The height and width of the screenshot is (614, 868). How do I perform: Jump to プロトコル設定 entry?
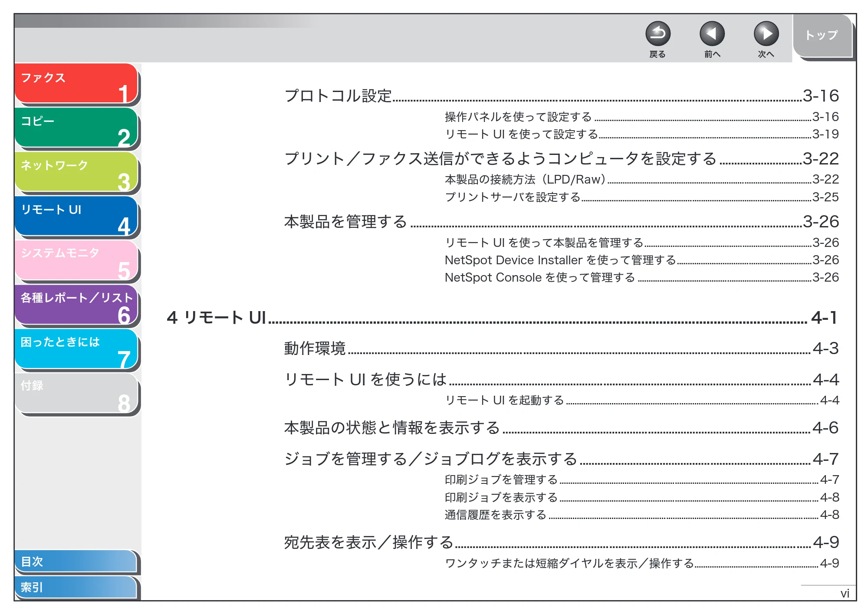(562, 95)
